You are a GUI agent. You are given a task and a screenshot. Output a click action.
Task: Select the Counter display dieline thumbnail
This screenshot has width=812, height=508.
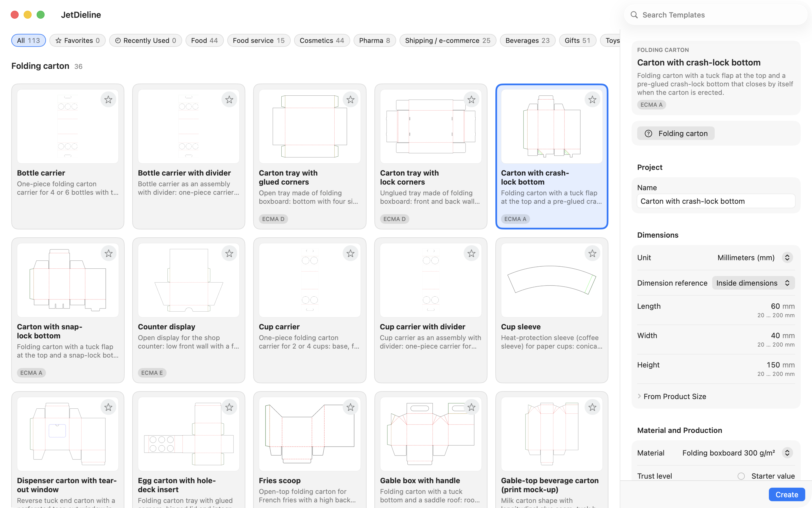[189, 280]
